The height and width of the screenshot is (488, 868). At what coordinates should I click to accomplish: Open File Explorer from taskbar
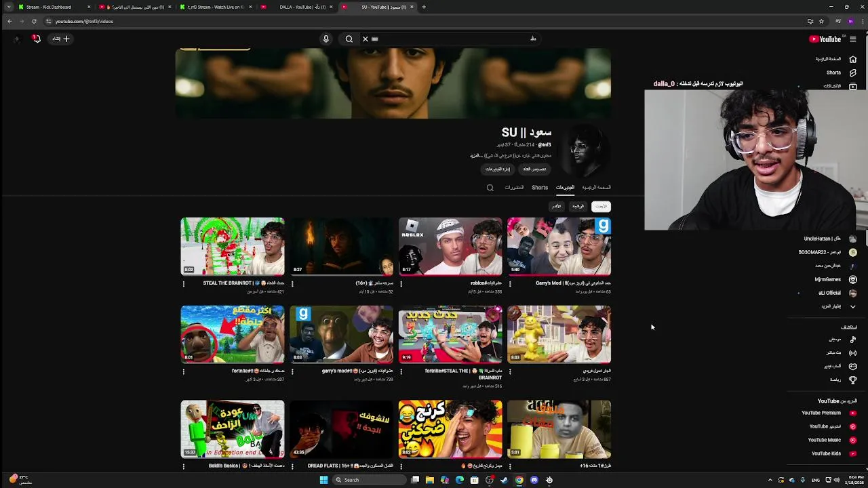[x=430, y=480]
